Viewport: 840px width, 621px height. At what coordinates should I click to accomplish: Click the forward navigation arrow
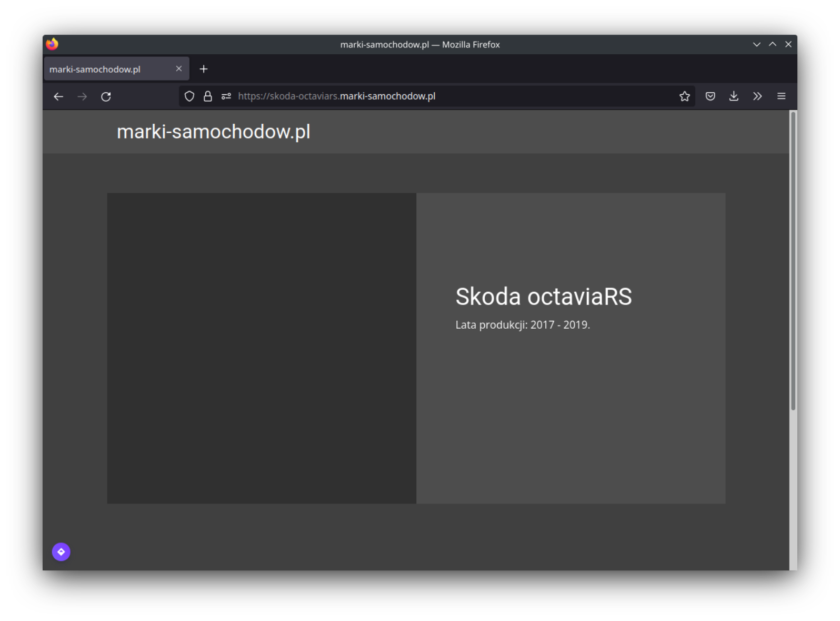pyautogui.click(x=82, y=96)
